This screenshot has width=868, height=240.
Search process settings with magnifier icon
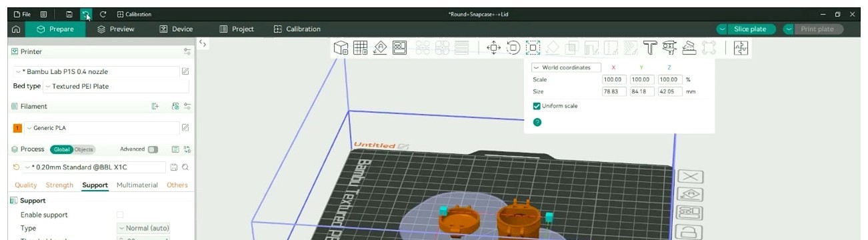(x=185, y=167)
